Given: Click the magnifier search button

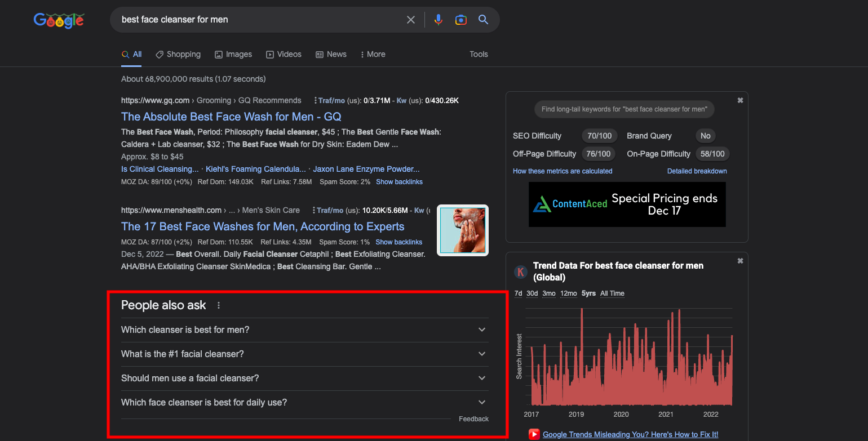Looking at the screenshot, I should (483, 20).
